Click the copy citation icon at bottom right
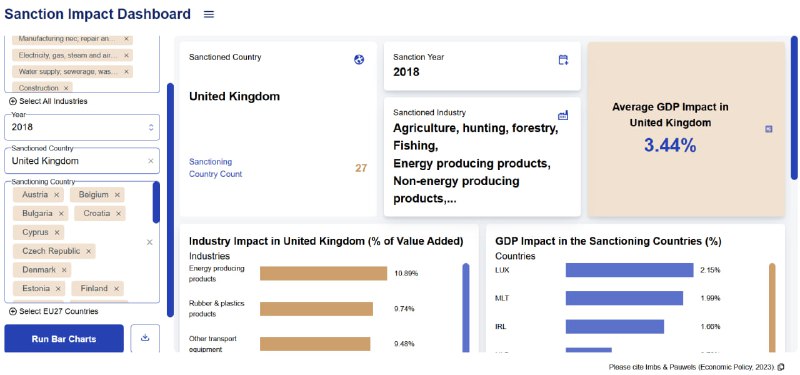 tap(781, 367)
